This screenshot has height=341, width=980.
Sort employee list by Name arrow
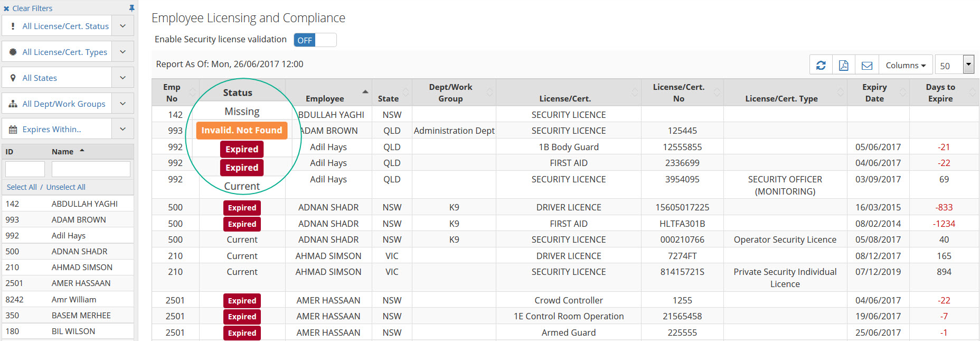point(82,151)
